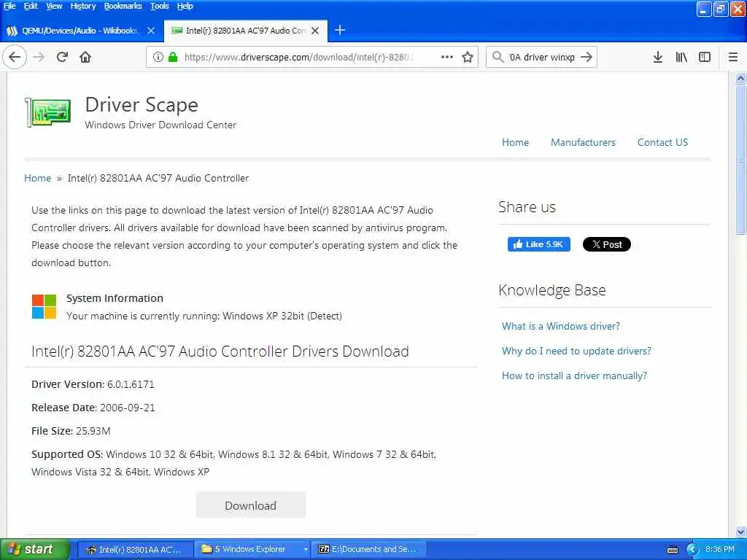The height and width of the screenshot is (560, 747).
Task: Click into the URL address field
Action: tap(298, 57)
